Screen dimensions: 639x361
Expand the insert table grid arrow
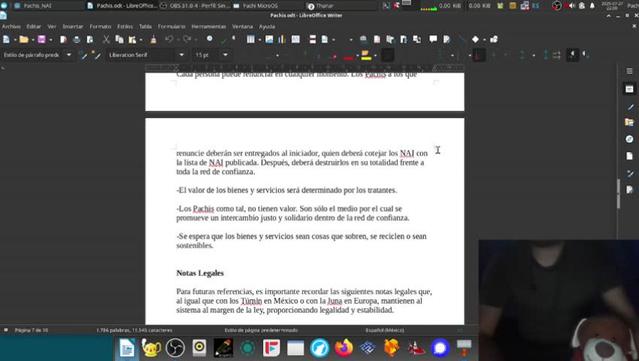[259, 40]
